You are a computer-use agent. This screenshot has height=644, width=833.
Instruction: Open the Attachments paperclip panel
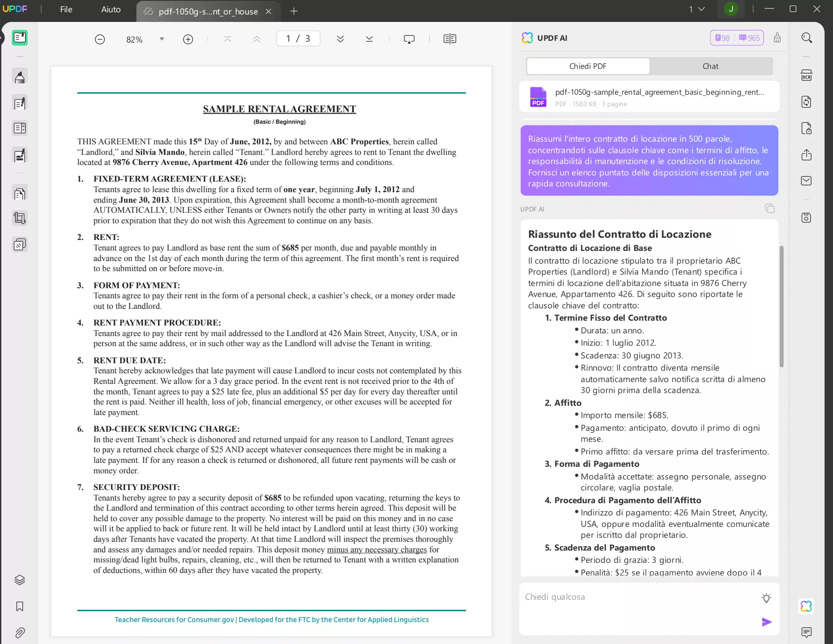[x=20, y=633]
